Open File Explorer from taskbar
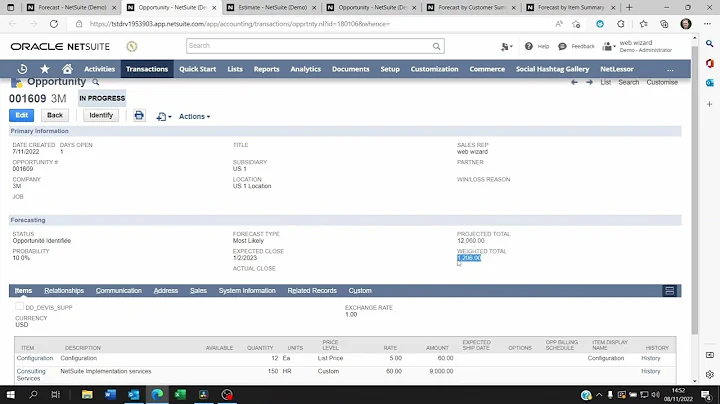 point(87,395)
